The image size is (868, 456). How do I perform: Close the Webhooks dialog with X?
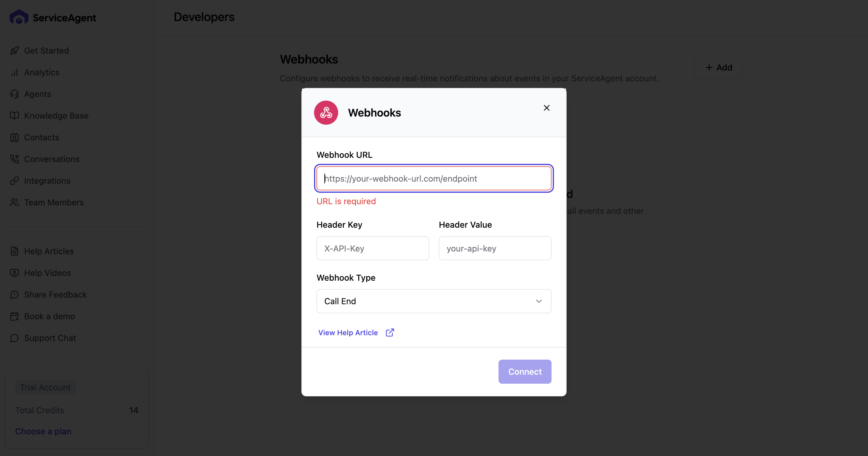coord(546,108)
